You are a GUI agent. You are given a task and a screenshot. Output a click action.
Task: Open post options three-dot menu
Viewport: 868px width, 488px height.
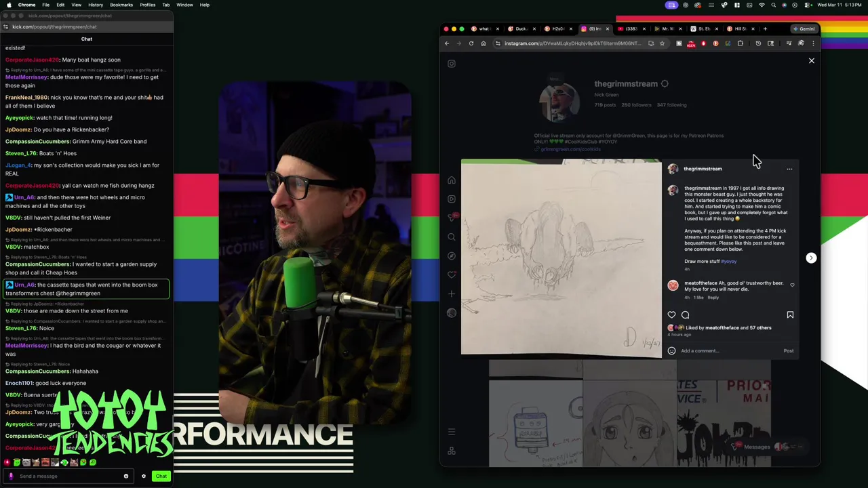point(789,169)
